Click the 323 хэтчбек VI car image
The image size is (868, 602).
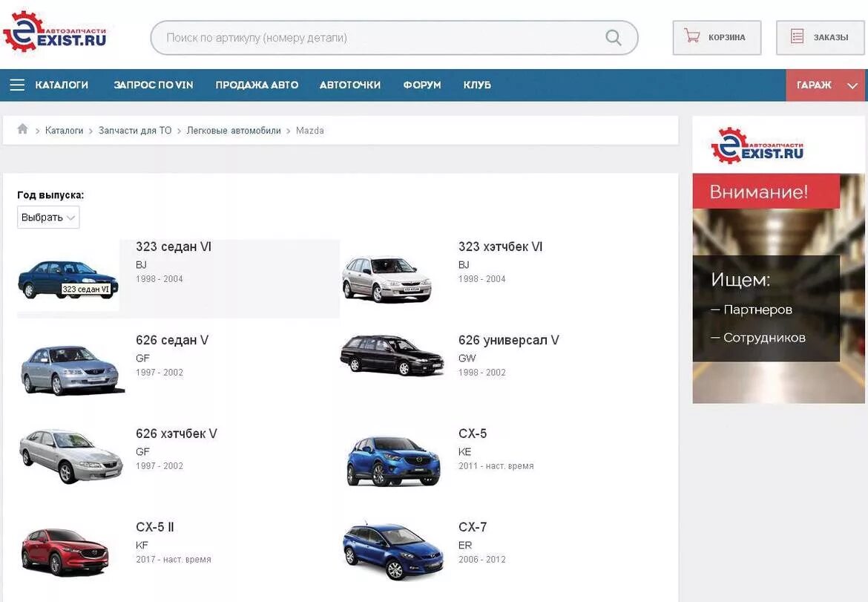387,279
